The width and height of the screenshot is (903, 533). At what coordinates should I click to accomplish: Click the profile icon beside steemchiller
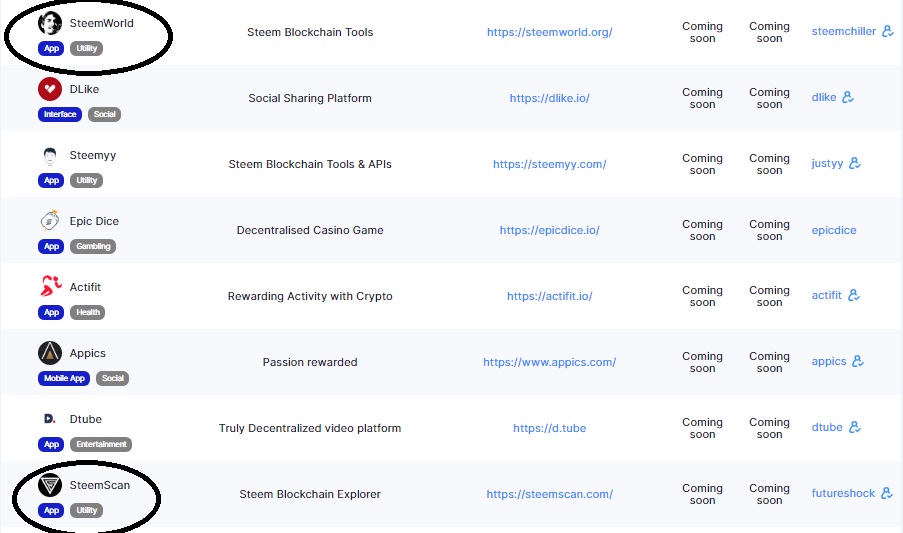click(886, 32)
